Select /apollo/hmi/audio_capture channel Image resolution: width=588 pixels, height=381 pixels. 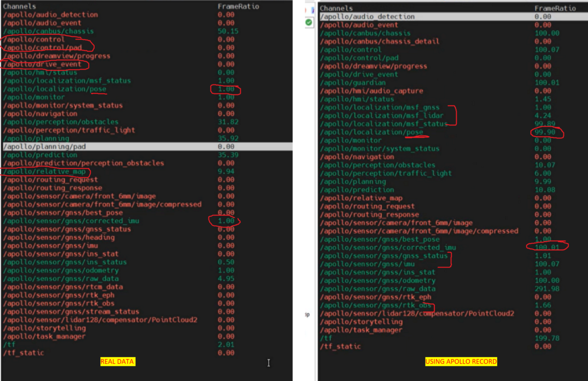[371, 91]
